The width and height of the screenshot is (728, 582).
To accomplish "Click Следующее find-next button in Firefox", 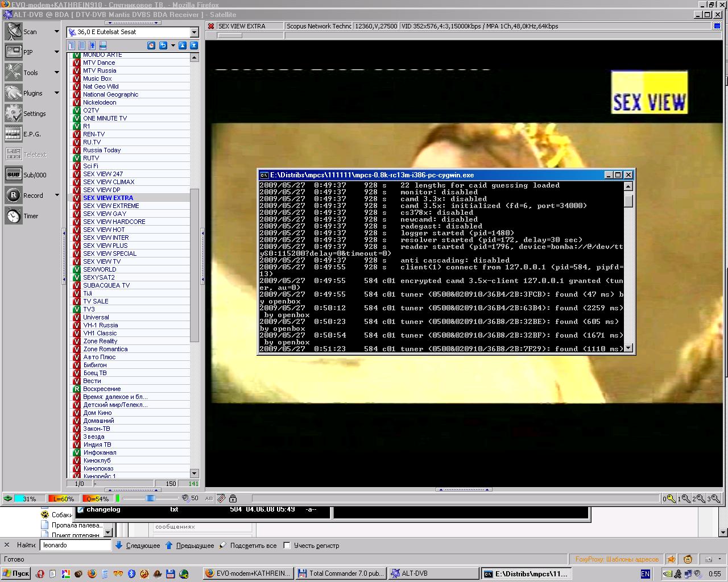I will coord(138,546).
